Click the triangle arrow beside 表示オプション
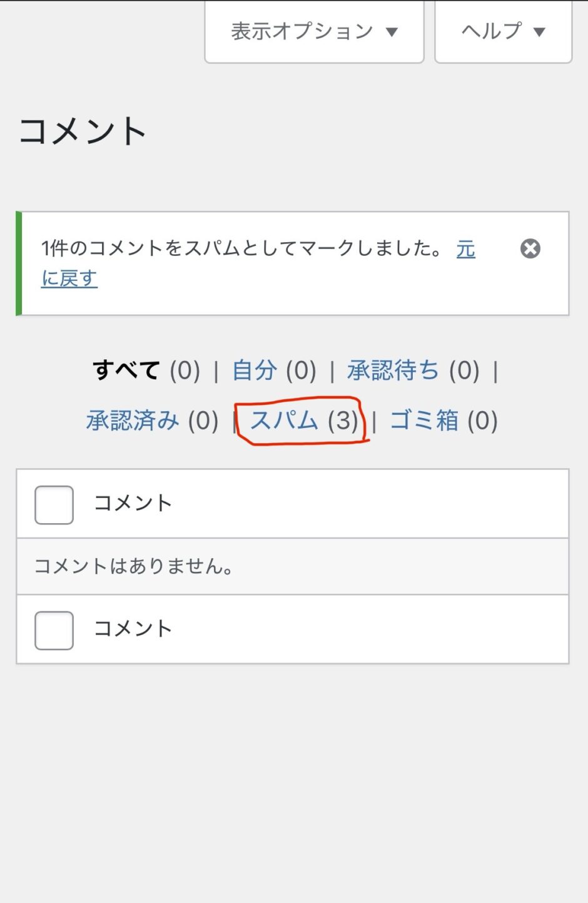The image size is (588, 903). pos(392,32)
